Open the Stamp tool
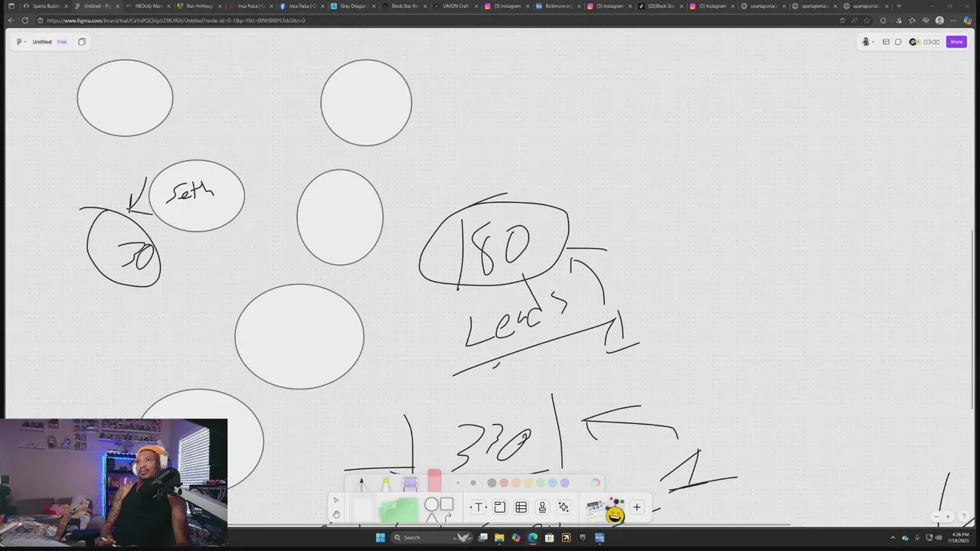 tap(542, 507)
